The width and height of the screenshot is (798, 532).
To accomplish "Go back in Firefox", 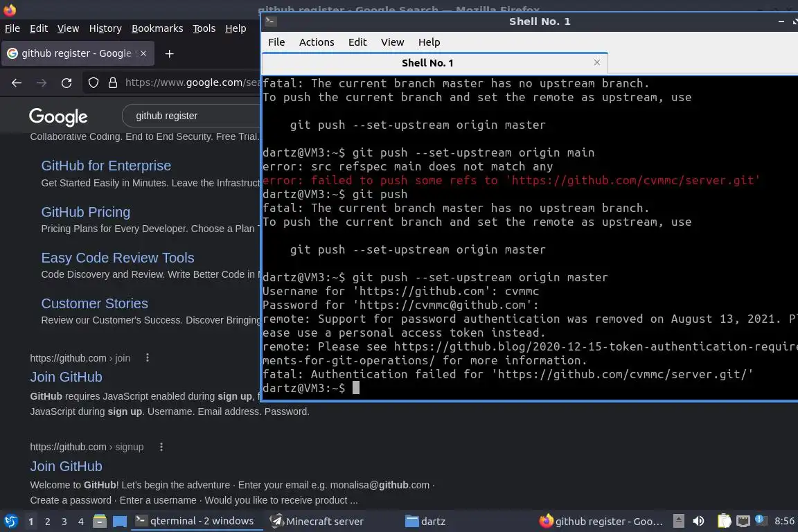I will point(17,82).
